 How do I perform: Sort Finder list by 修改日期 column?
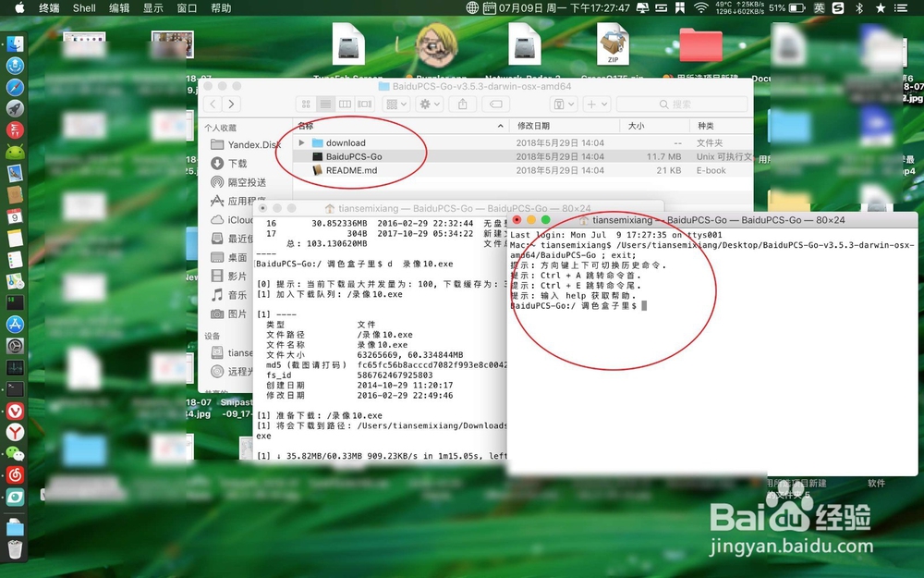pyautogui.click(x=565, y=126)
